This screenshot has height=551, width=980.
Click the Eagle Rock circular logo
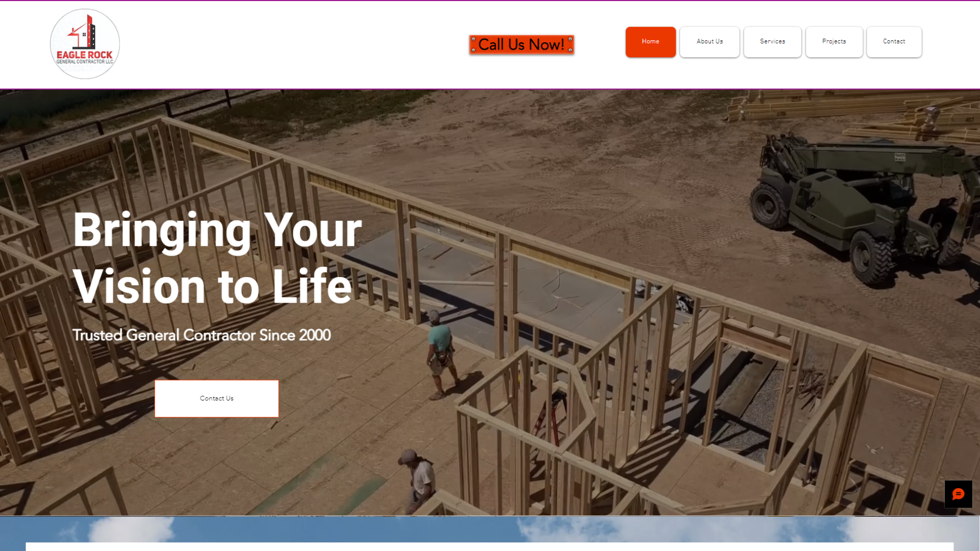coord(85,44)
